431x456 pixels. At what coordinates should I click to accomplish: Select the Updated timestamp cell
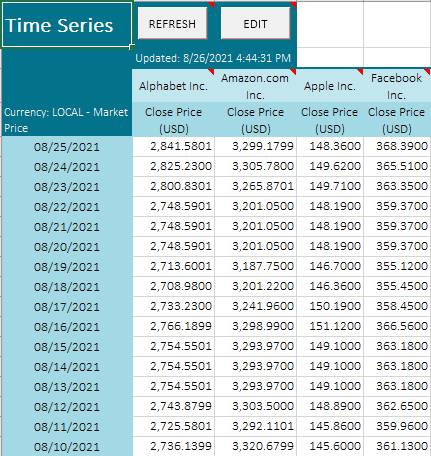214,58
